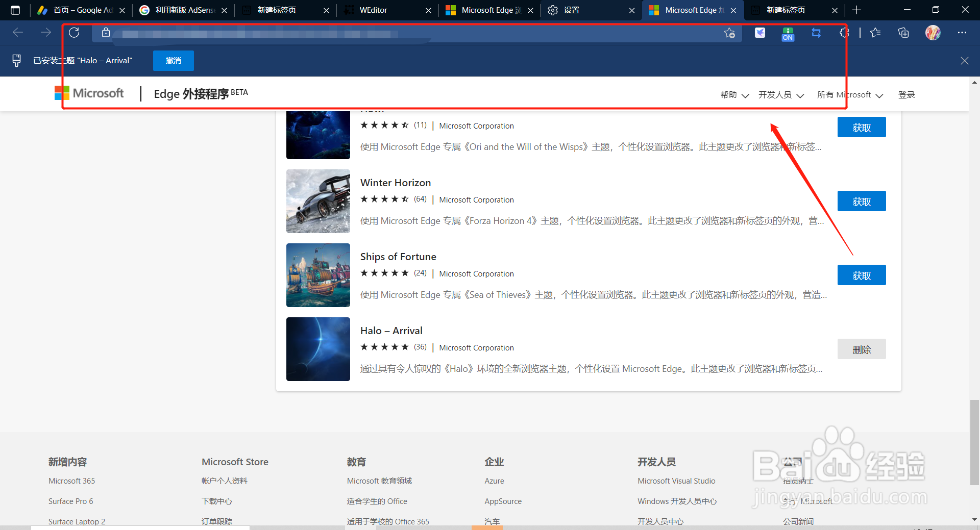Open the Microsoft 教育领域 footer link

379,481
